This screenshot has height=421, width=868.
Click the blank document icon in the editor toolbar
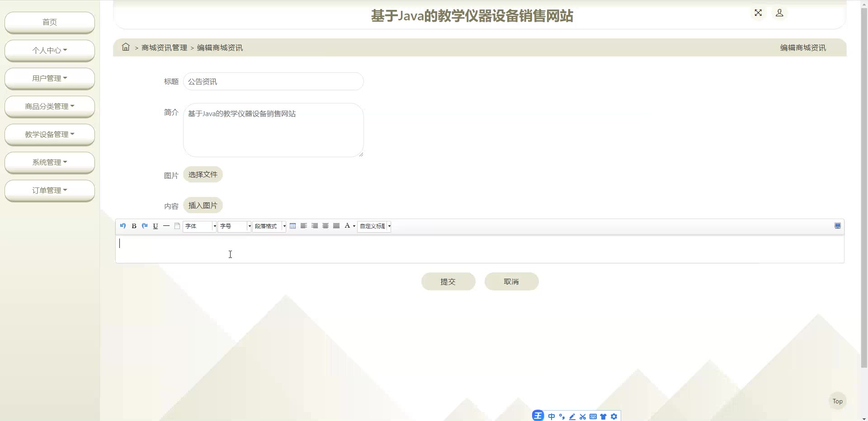click(177, 226)
